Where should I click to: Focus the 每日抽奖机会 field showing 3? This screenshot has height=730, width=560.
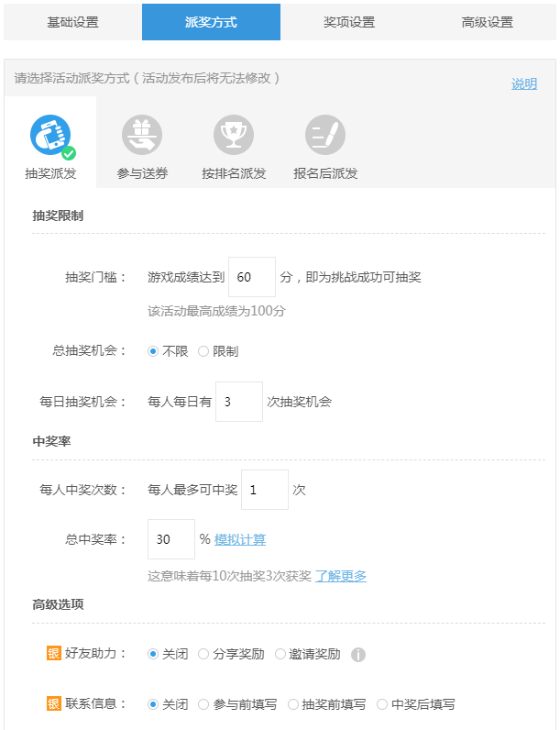[239, 402]
